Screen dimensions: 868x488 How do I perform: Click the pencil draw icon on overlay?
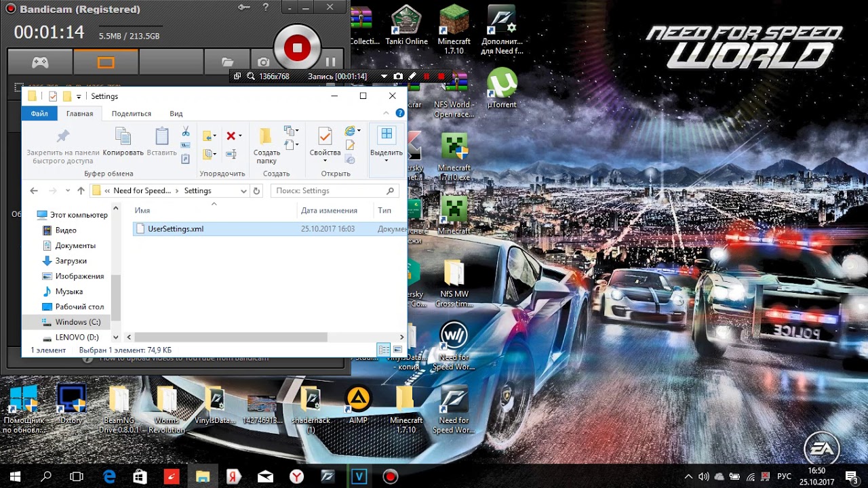[x=412, y=77]
